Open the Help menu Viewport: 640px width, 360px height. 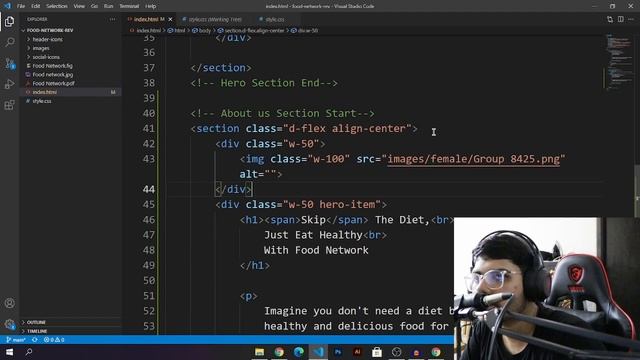(x=151, y=6)
